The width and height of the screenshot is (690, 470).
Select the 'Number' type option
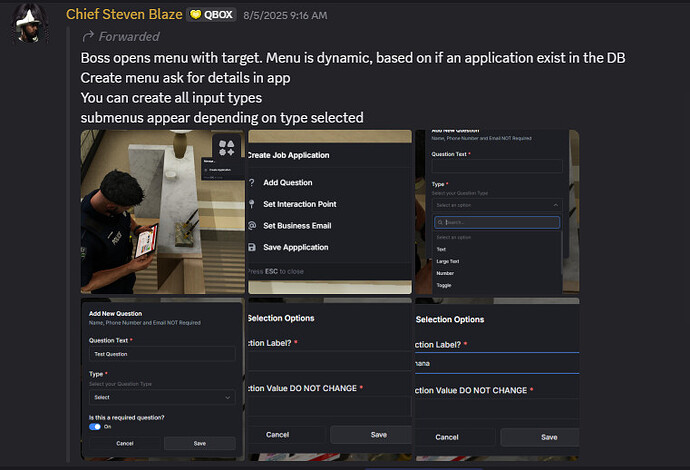point(445,273)
